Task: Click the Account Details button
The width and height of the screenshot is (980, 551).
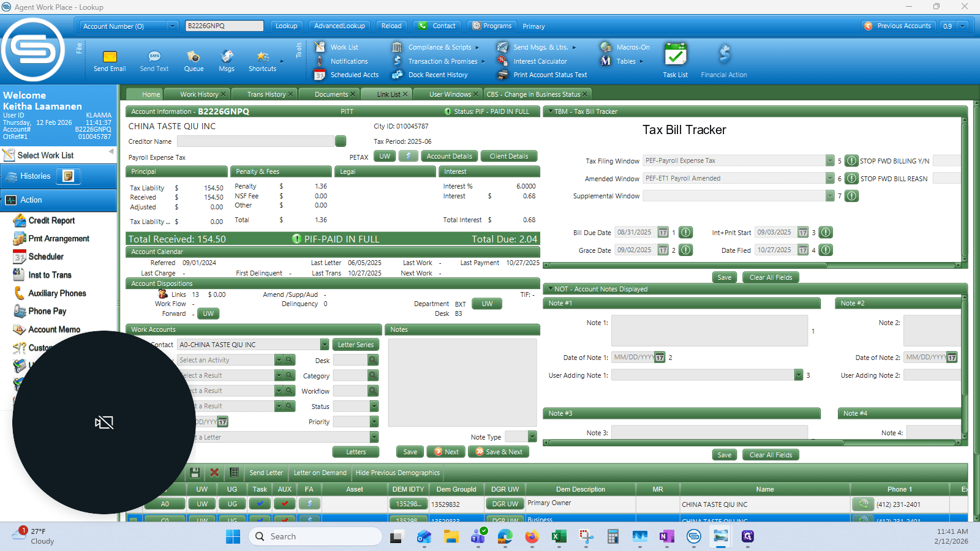Action: tap(450, 156)
